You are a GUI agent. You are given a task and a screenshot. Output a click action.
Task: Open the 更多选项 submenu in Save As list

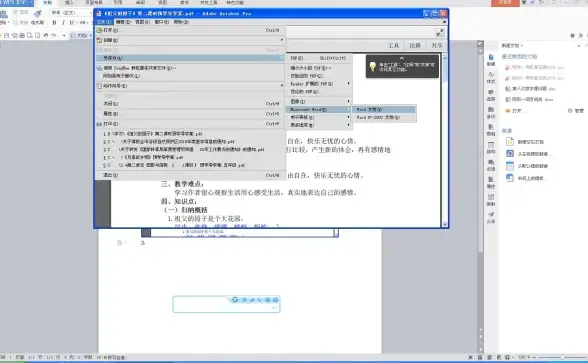tap(319, 125)
